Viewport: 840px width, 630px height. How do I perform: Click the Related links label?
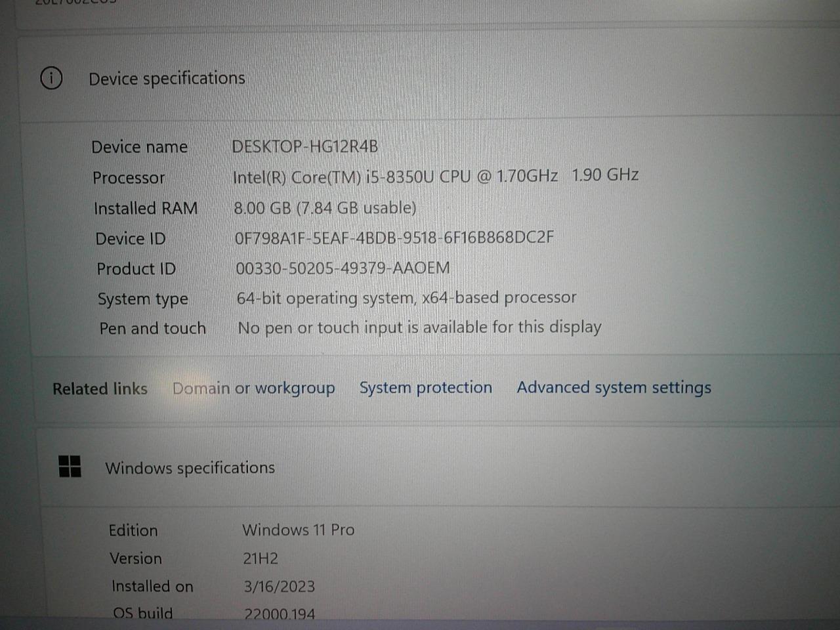click(100, 389)
